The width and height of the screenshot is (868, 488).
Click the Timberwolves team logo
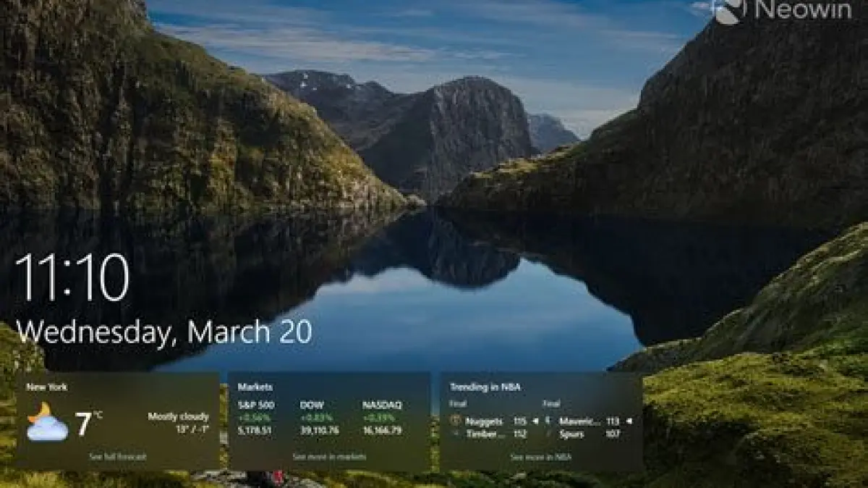[x=455, y=434]
